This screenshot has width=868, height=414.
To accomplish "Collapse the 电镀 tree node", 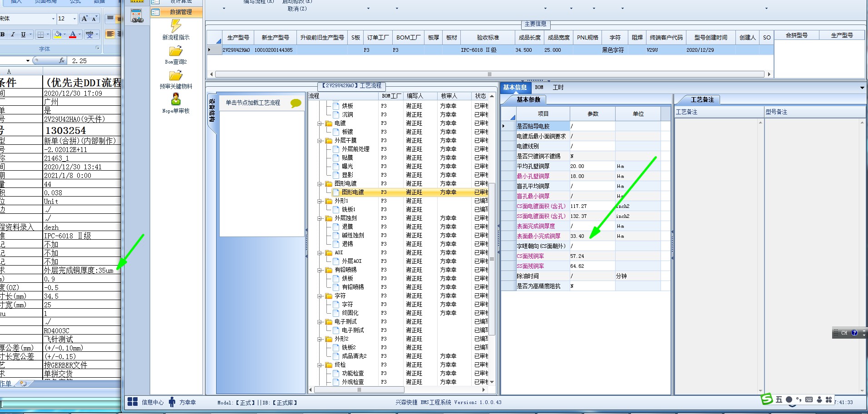I will 320,123.
